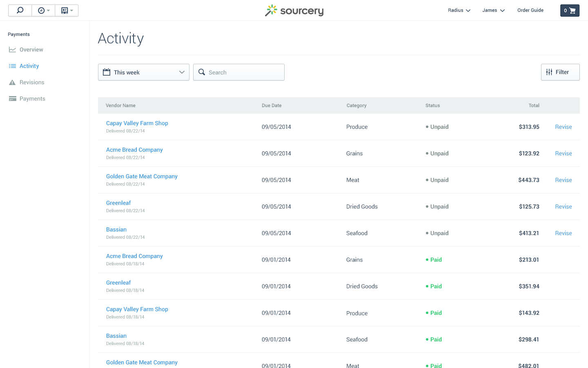Open the shopping cart button
Screen dimensions: 588x368
pyautogui.click(x=570, y=11)
